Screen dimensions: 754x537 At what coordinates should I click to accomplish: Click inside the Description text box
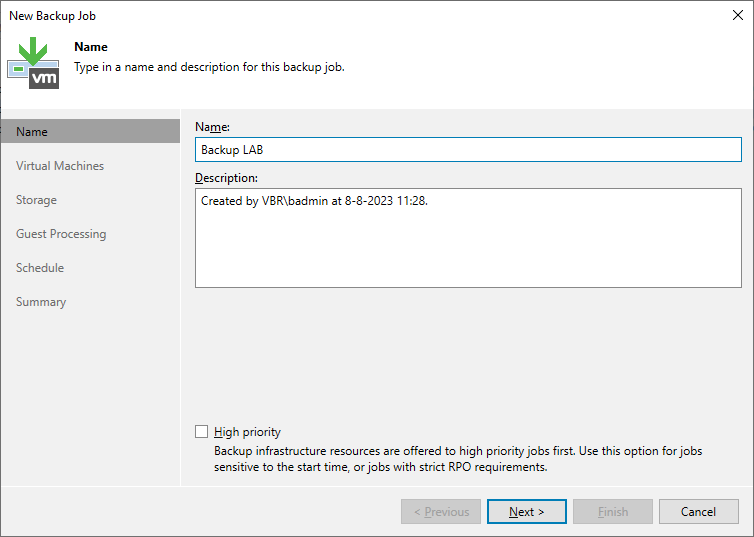pyautogui.click(x=468, y=238)
